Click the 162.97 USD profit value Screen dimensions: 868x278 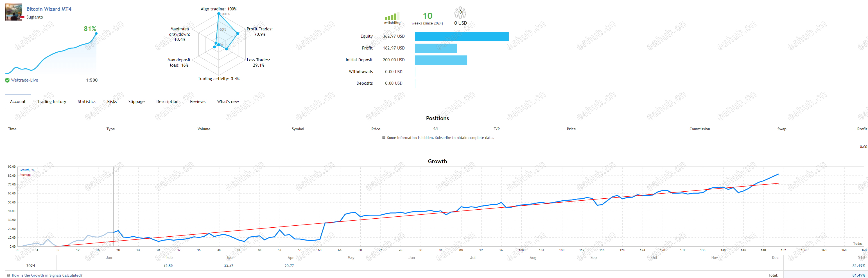point(394,48)
